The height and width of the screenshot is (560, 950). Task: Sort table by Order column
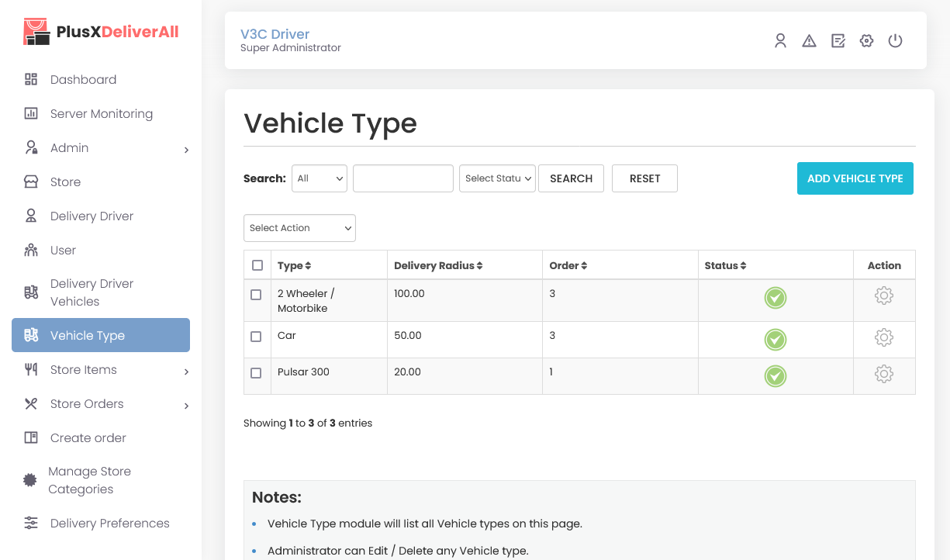click(x=568, y=265)
